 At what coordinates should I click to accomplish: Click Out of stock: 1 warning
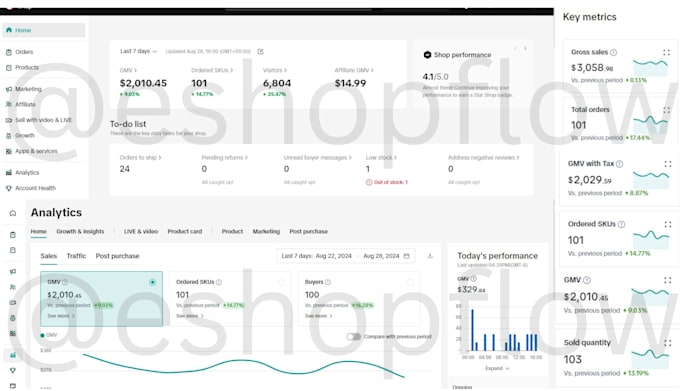coord(387,182)
